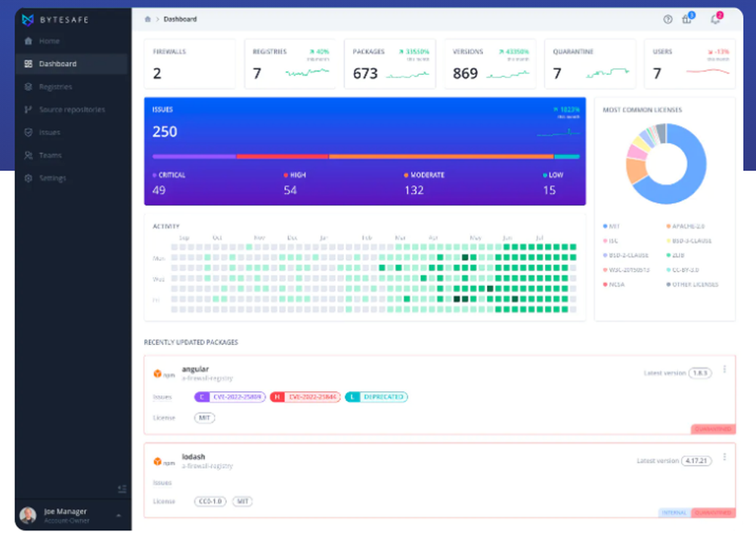Click the Issues shield icon
The image size is (756, 541).
[29, 132]
